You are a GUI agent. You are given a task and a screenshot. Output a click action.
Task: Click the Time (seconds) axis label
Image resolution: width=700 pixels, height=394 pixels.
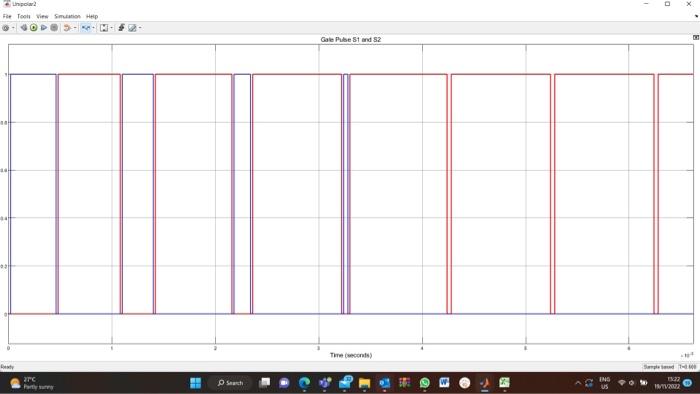click(x=350, y=355)
